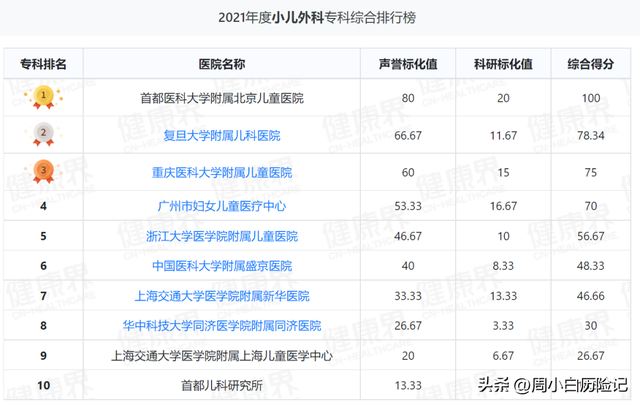Click reputation value 13.33 in rank 10 row
Screen dimensions: 640x405
tap(408, 386)
